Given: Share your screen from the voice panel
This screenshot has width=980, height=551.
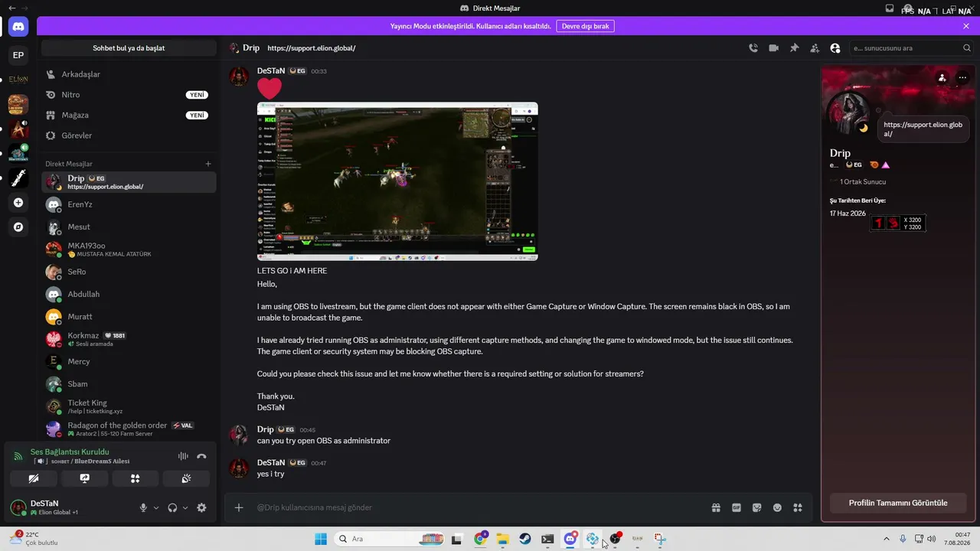Looking at the screenshot, I should point(84,478).
